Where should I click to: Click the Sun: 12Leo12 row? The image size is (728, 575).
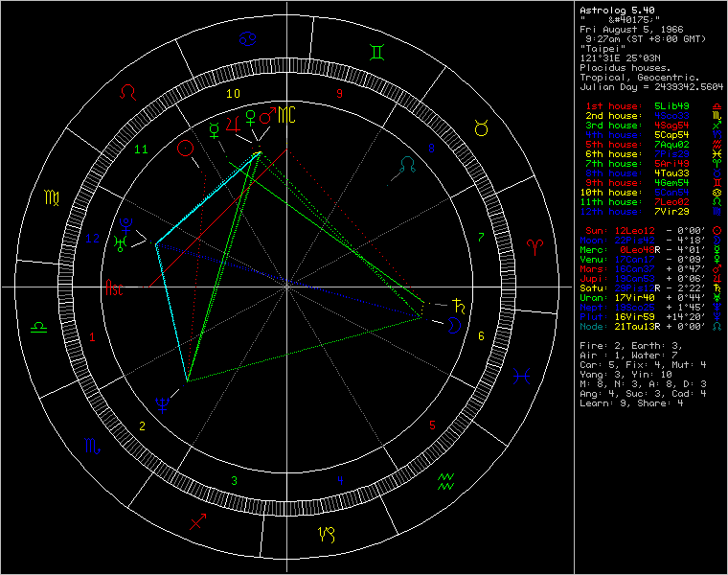[x=652, y=231]
